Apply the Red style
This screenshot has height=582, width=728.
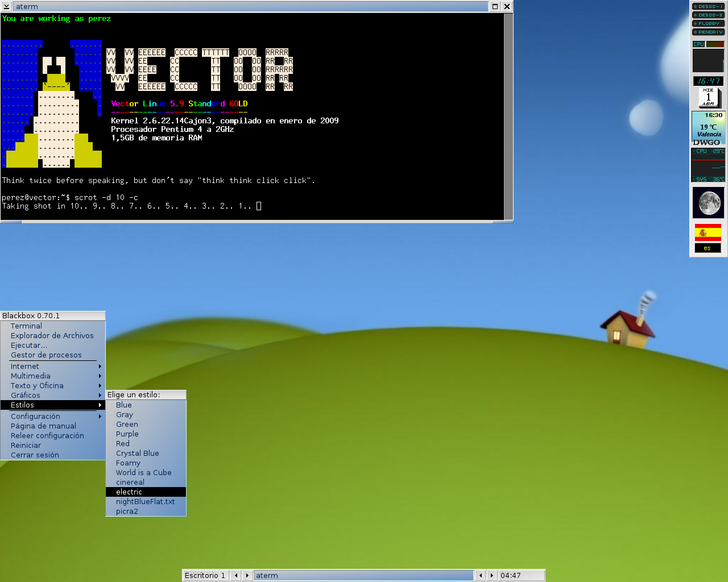tap(146, 444)
